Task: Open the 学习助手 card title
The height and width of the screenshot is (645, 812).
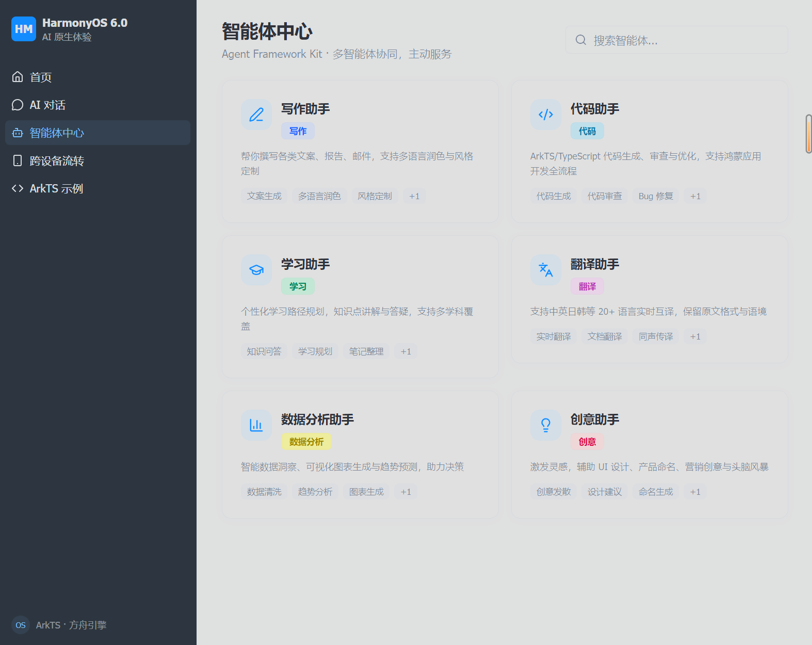Action: pyautogui.click(x=305, y=264)
